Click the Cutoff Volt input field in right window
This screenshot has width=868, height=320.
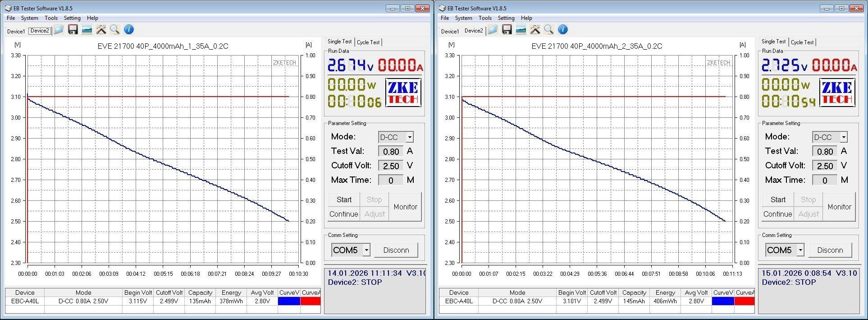pos(825,166)
